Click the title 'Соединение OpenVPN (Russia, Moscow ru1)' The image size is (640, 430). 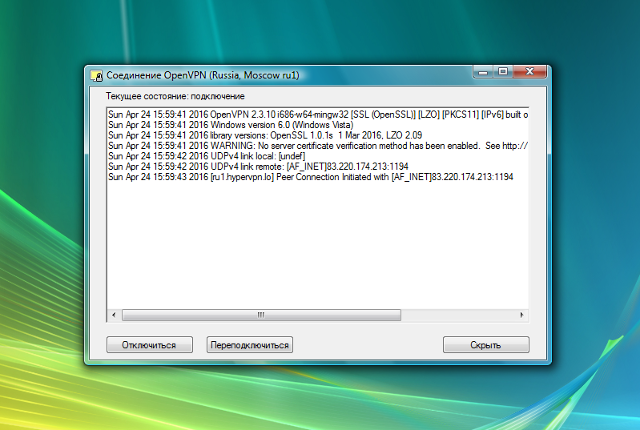click(202, 75)
